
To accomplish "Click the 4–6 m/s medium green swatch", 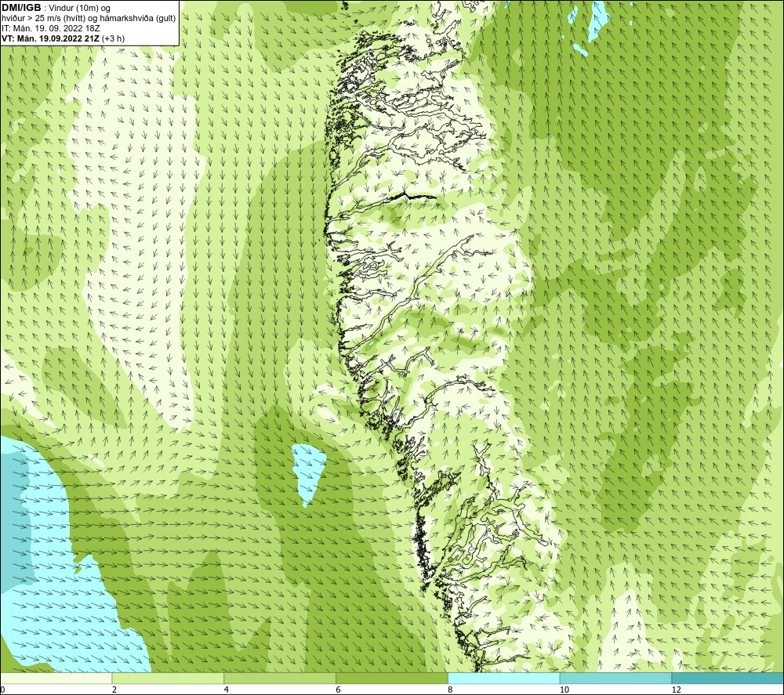I will coord(280,678).
